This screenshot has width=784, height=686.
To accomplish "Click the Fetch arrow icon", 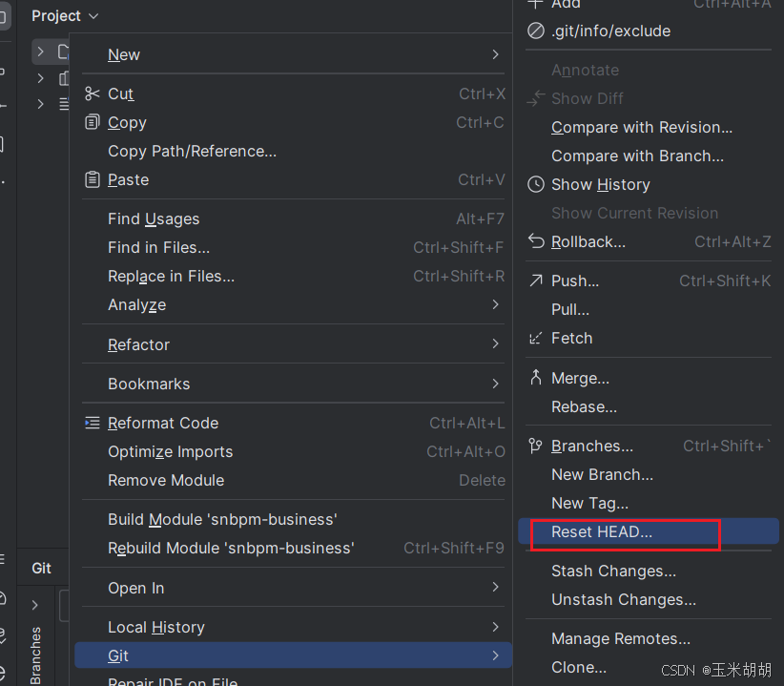I will (536, 338).
